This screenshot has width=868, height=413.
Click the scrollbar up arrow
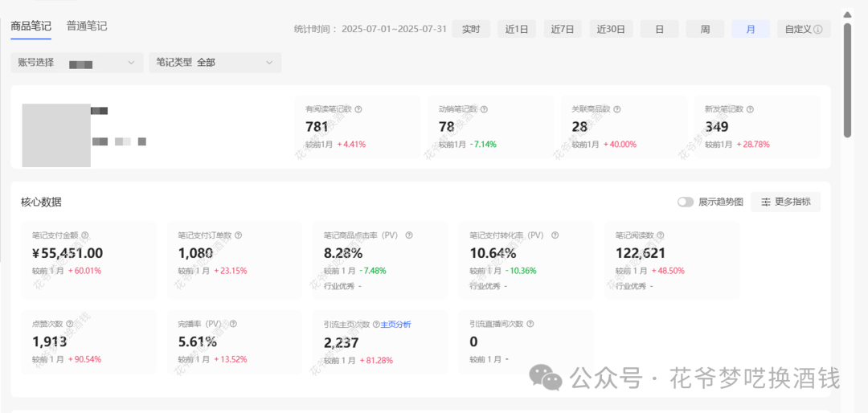[847, 15]
